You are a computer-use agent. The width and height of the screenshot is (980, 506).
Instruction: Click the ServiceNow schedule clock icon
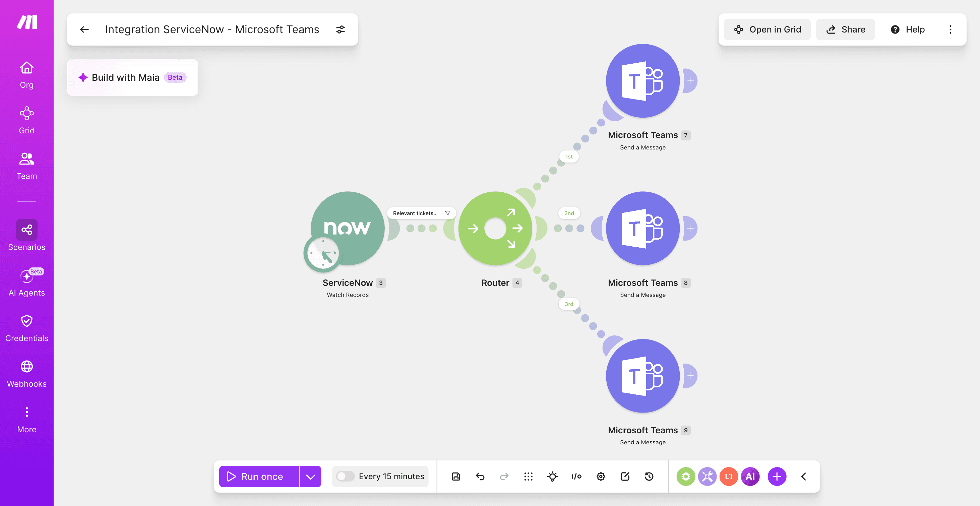click(323, 254)
